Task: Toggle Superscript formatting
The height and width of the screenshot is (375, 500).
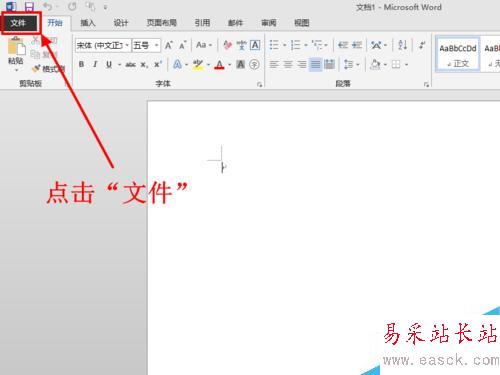Action: 158,65
